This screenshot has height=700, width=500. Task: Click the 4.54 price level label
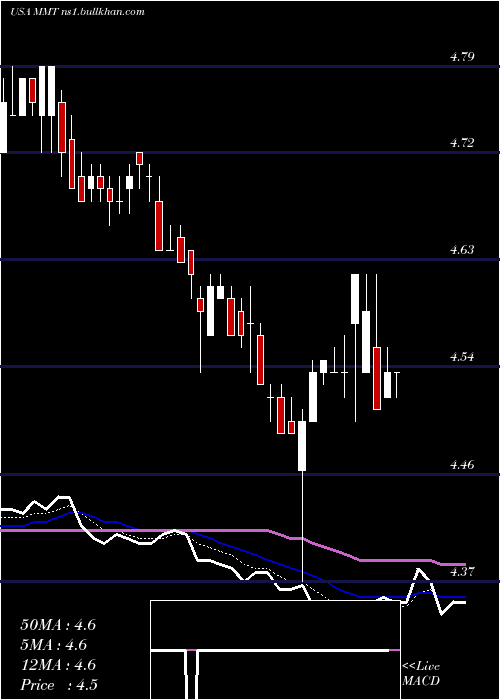462,357
